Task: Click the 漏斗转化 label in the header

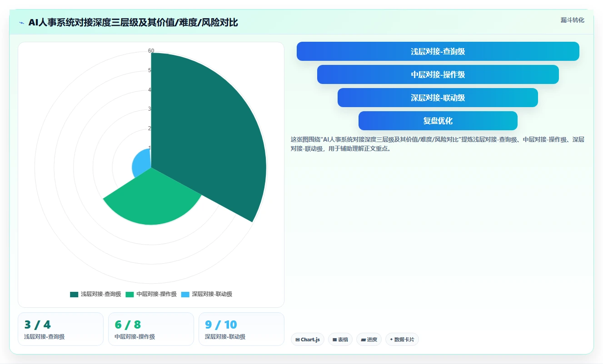Action: pos(573,20)
